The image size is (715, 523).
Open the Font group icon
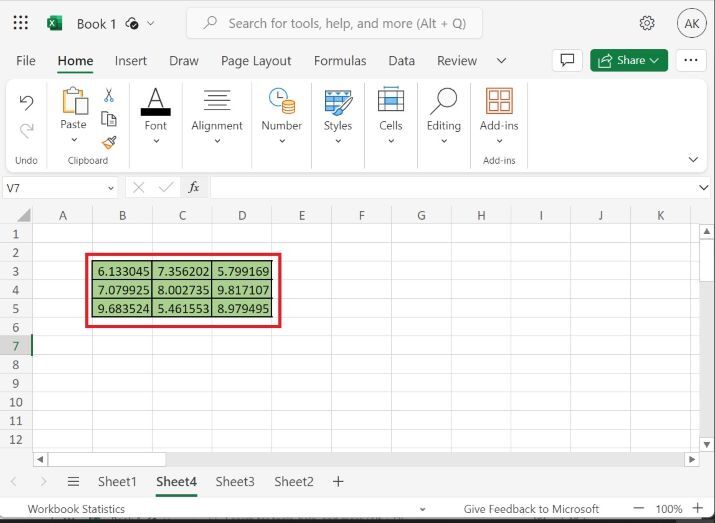155,101
